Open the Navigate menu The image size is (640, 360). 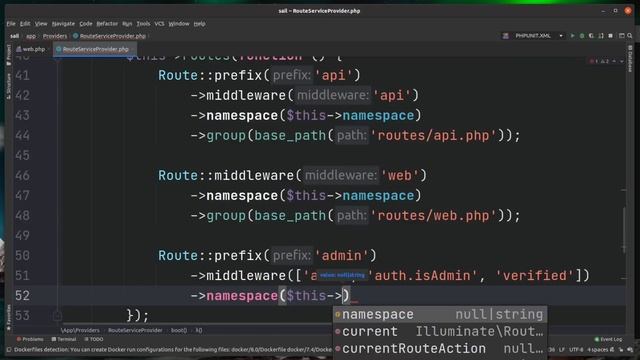click(x=63, y=24)
